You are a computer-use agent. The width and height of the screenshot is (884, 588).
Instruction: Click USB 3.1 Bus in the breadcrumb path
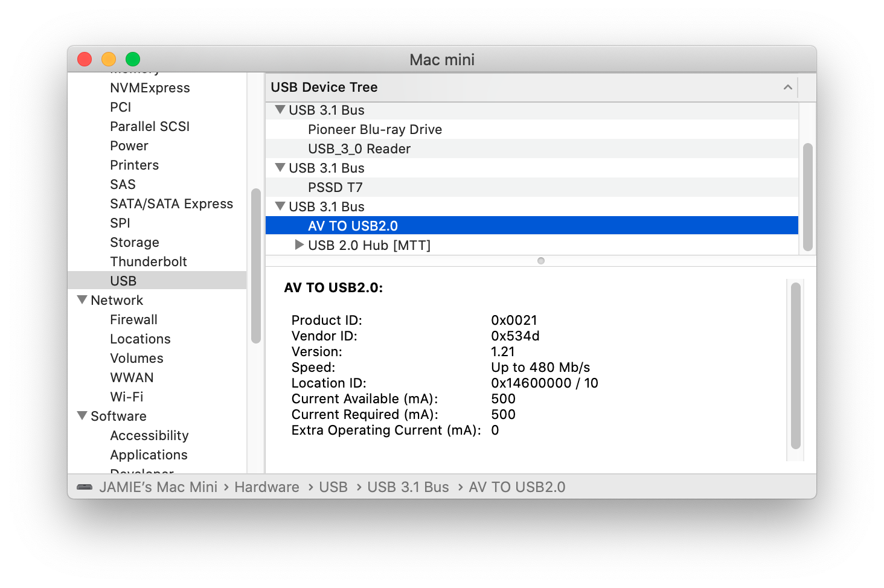click(x=408, y=487)
